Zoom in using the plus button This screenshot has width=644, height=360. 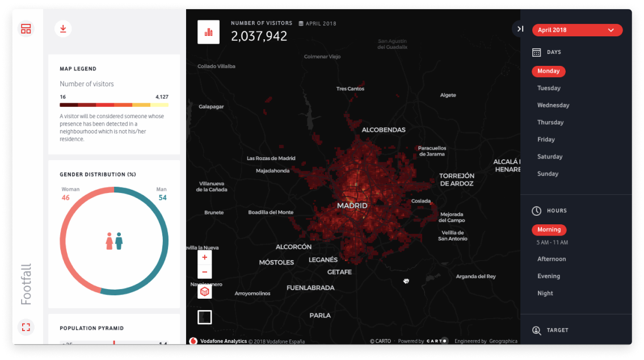pyautogui.click(x=204, y=257)
